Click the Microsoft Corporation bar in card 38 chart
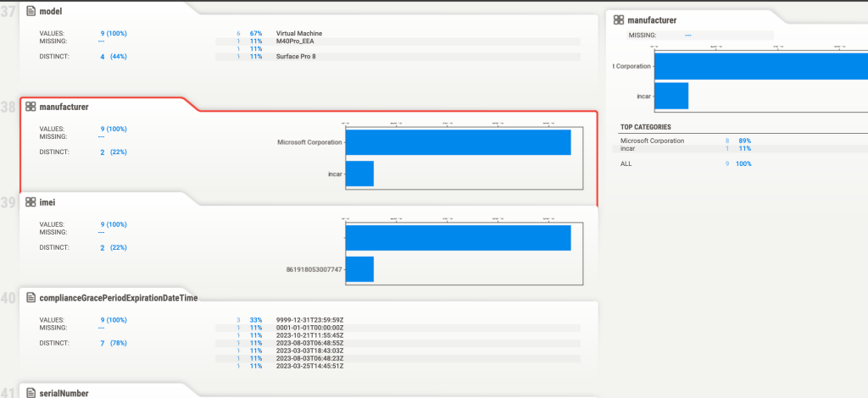 pyautogui.click(x=458, y=142)
